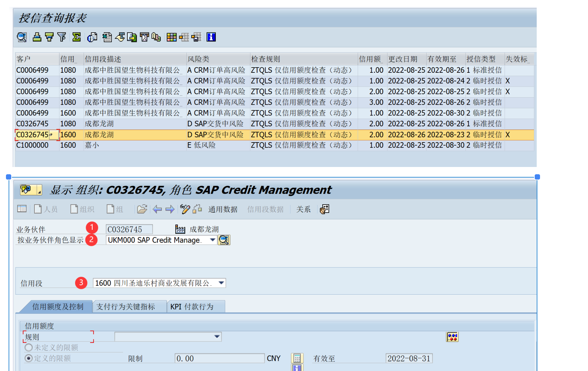Click the Set Filter funnel icon
Viewport: 588px width, 371px height.
point(62,37)
